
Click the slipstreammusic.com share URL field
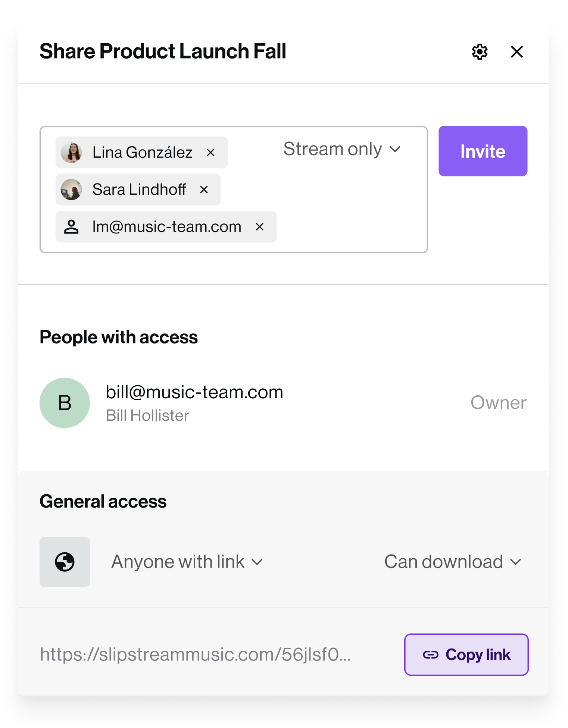pos(195,655)
